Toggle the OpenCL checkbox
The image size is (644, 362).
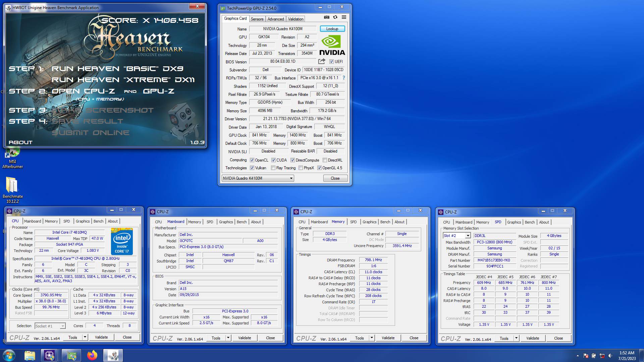[252, 160]
